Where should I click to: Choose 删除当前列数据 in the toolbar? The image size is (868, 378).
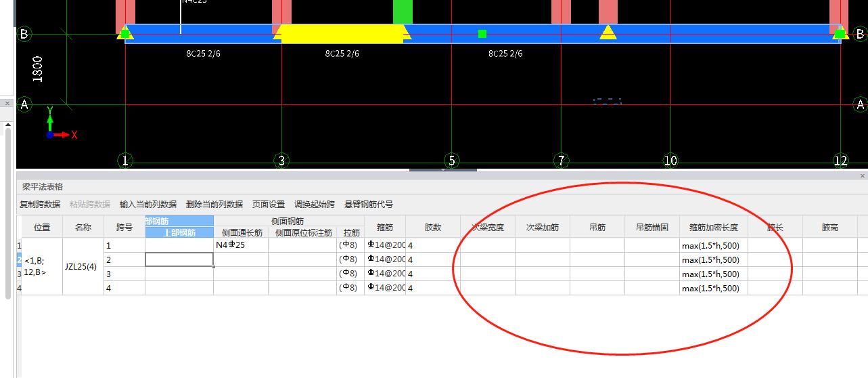tap(214, 205)
